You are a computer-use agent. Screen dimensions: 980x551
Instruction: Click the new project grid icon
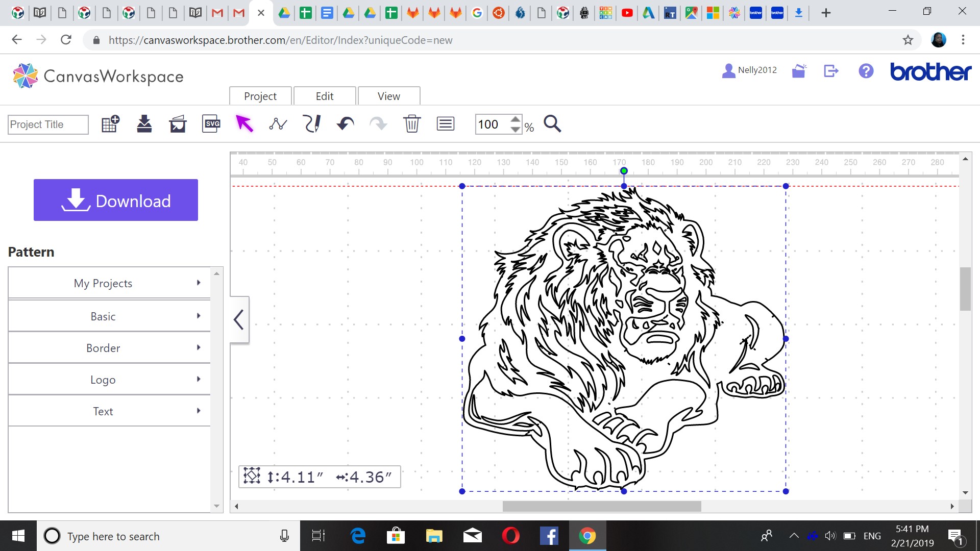click(x=110, y=124)
